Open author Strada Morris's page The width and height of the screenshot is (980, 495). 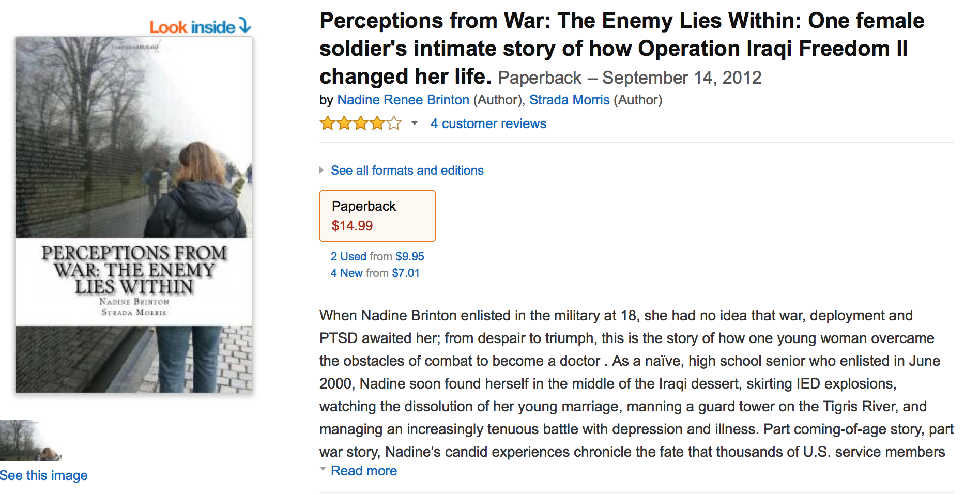coord(569,100)
